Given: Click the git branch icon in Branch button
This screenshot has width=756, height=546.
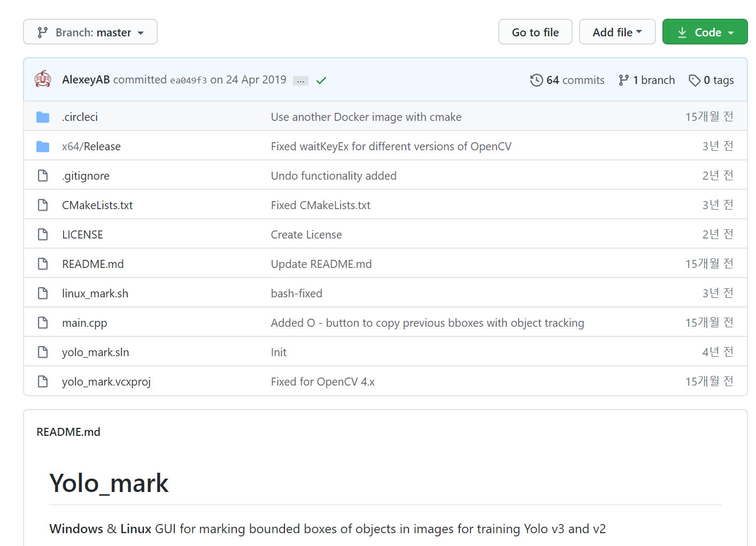Looking at the screenshot, I should [43, 33].
